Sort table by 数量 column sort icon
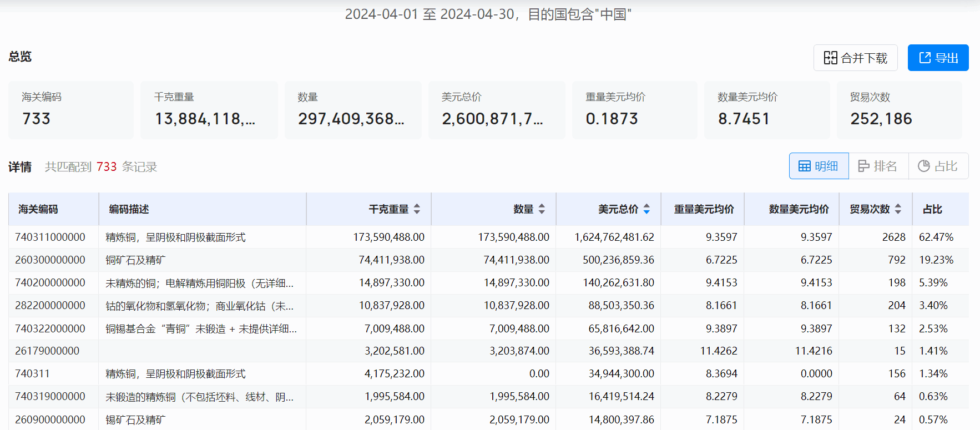This screenshot has width=980, height=430. tap(542, 209)
